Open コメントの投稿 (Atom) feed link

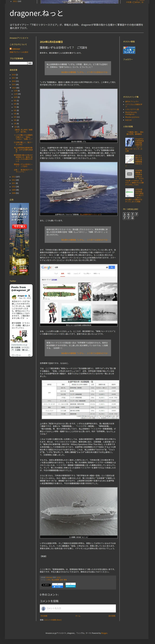tap(53, 620)
